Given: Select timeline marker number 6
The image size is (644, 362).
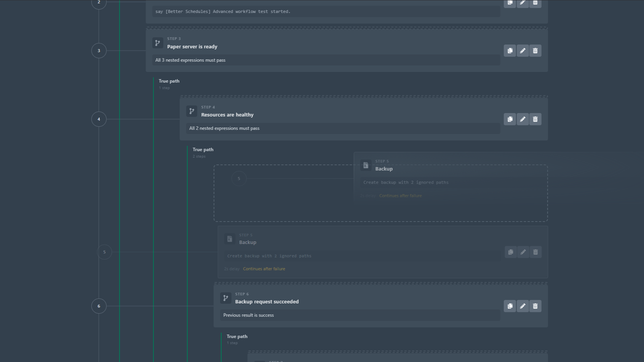Looking at the screenshot, I should click(x=99, y=306).
